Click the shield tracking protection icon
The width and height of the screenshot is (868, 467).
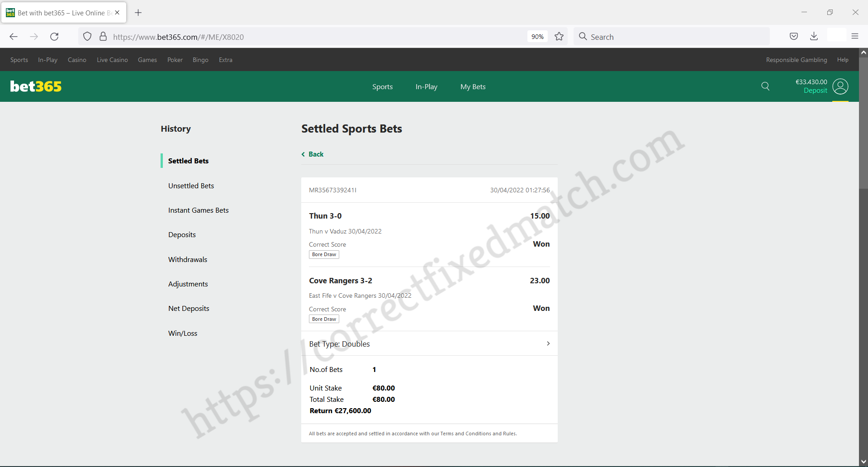pyautogui.click(x=87, y=36)
